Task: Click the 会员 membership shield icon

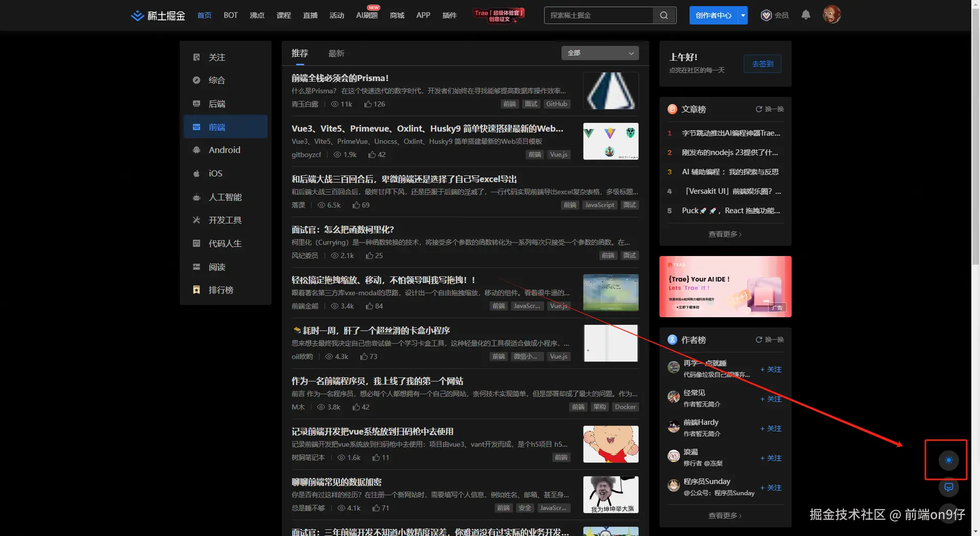Action: coord(766,15)
